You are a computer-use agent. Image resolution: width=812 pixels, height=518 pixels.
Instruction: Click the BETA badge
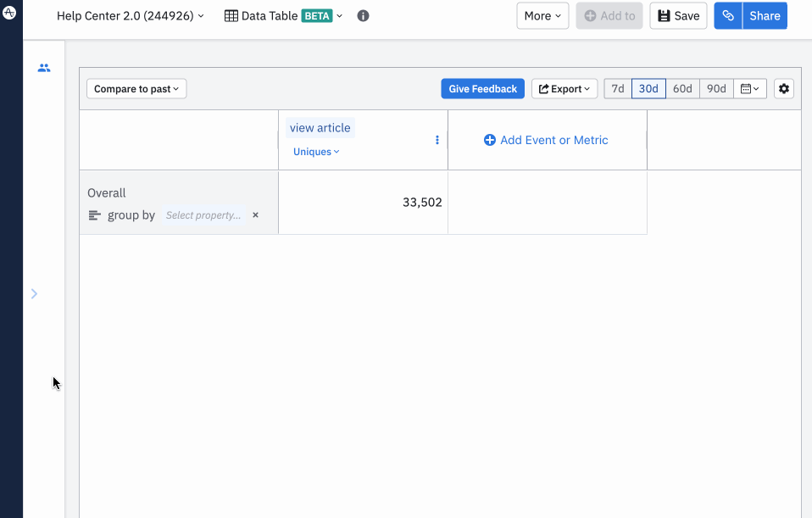317,16
